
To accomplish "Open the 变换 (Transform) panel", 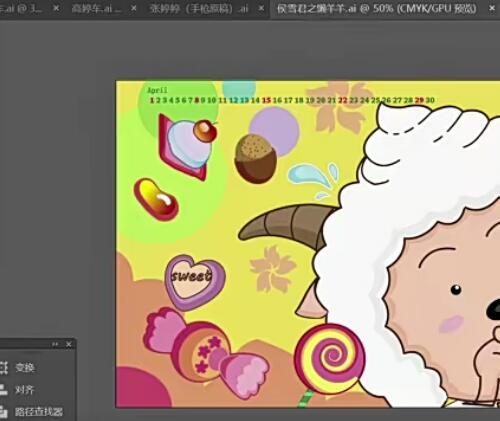I will [x=25, y=368].
